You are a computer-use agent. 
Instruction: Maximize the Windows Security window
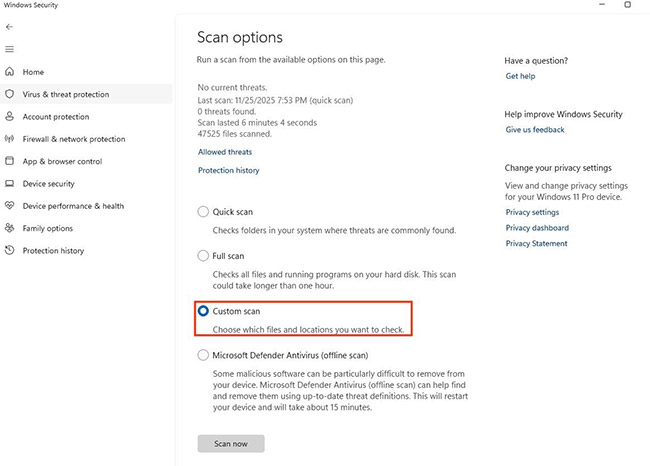pos(628,5)
